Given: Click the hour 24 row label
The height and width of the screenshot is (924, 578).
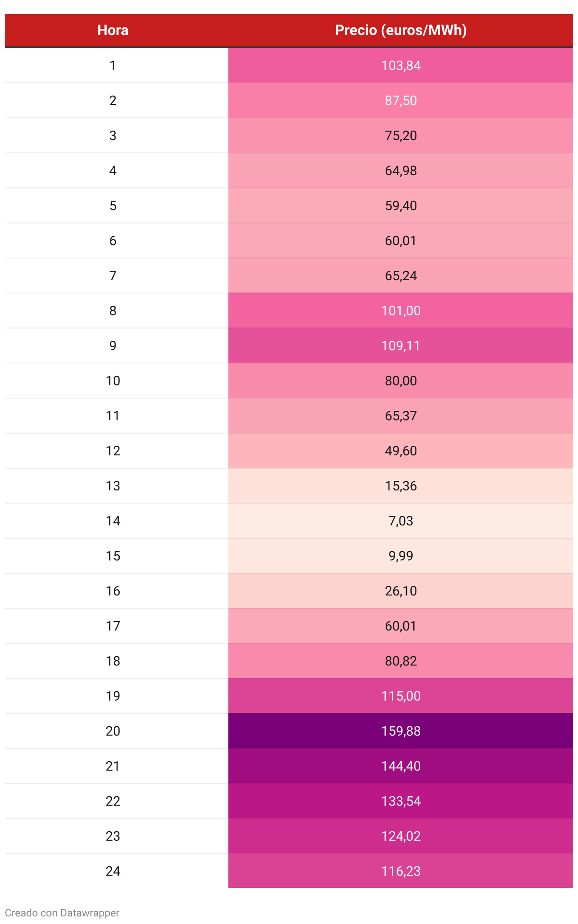Looking at the screenshot, I should [x=113, y=871].
